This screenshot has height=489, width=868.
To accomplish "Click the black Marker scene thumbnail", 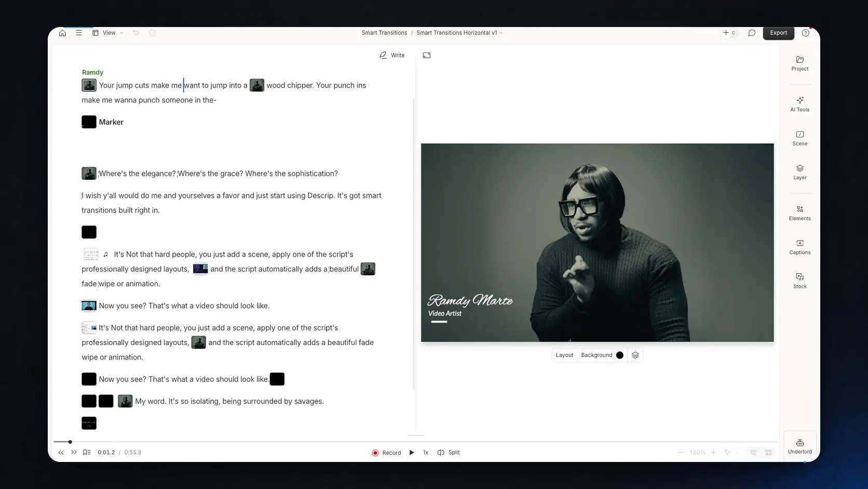I will (89, 122).
